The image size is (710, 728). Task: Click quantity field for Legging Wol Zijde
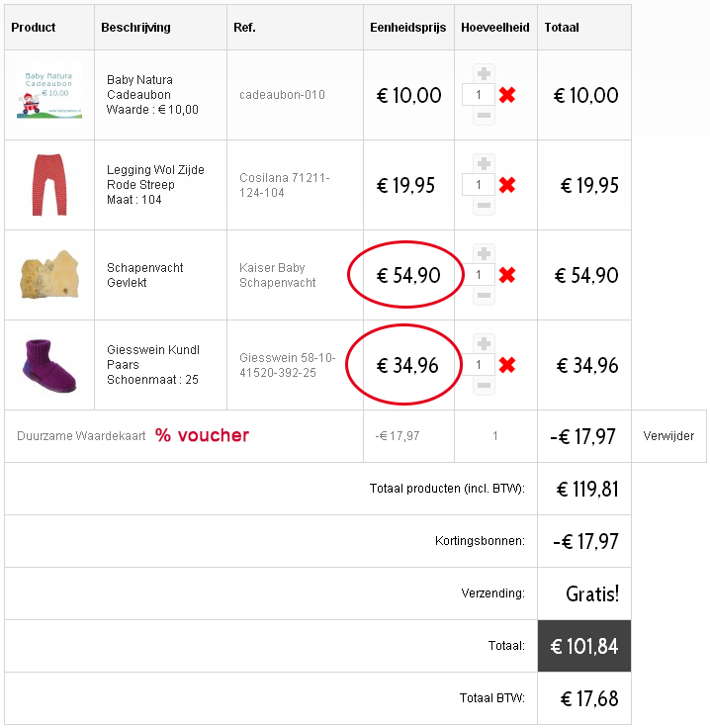pyautogui.click(x=479, y=185)
